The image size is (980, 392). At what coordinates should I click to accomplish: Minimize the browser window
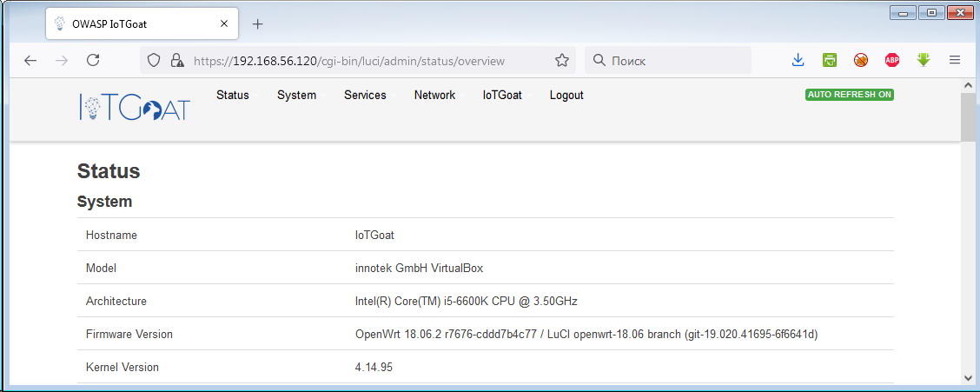(x=904, y=12)
